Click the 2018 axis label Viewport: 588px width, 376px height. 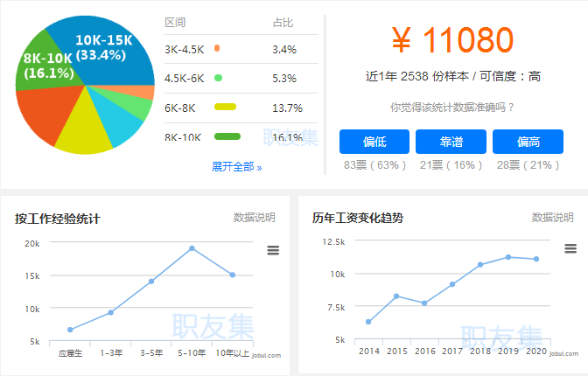click(x=480, y=351)
